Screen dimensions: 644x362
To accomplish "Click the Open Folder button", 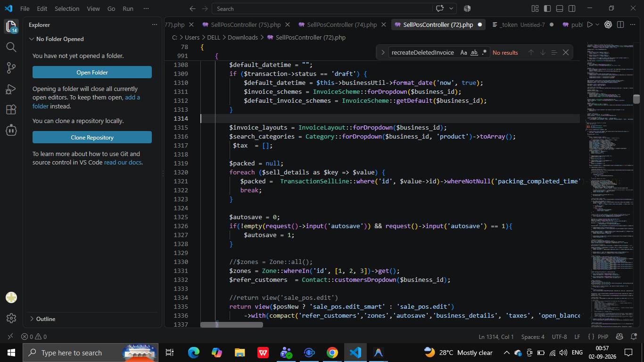I will (x=92, y=72).
